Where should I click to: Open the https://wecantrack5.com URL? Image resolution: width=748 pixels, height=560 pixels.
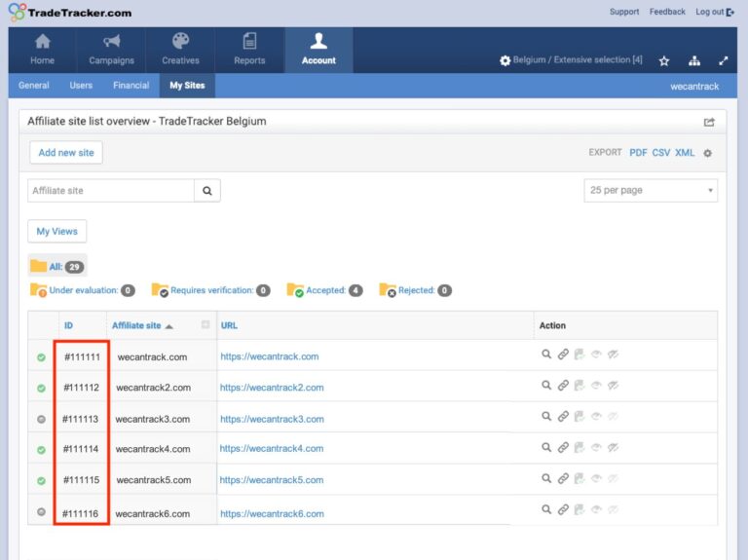click(x=272, y=480)
